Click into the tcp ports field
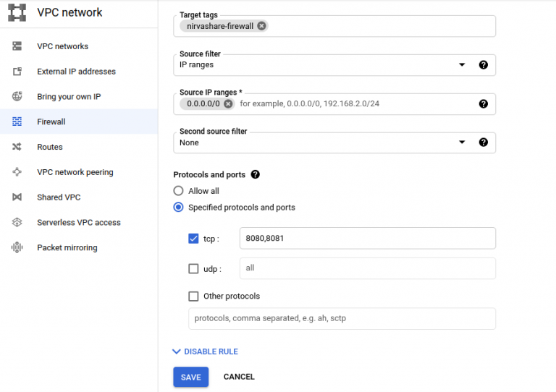This screenshot has height=392, width=556. click(368, 239)
